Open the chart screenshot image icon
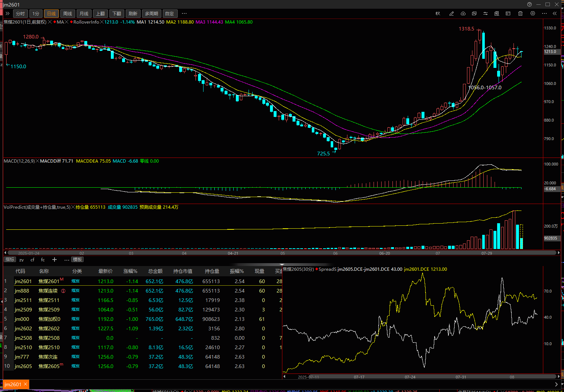564x392 pixels. (x=474, y=13)
